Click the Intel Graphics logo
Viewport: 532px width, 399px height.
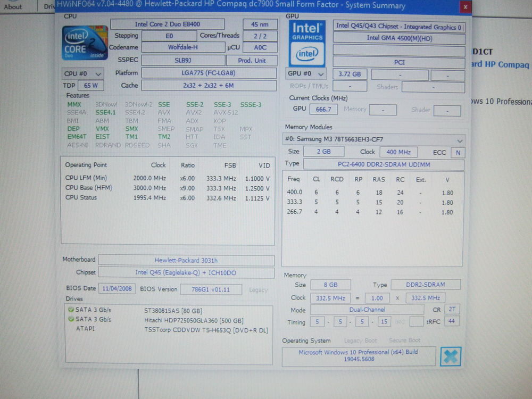307,44
